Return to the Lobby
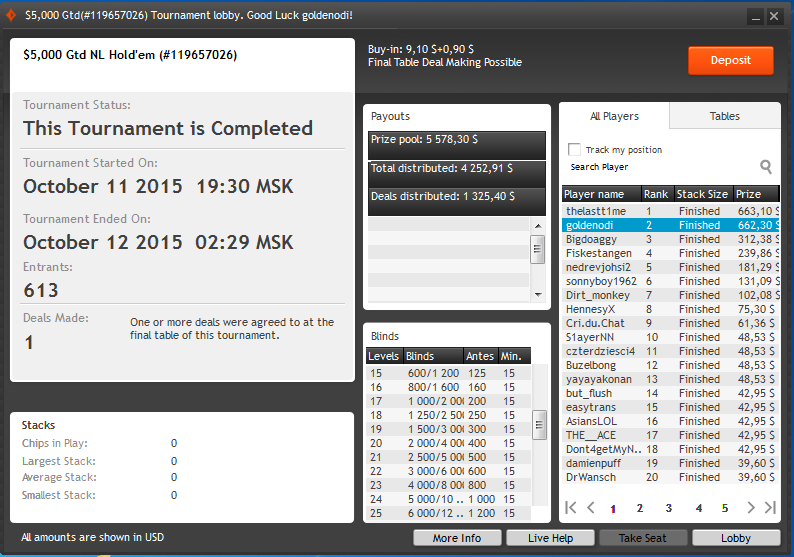The height and width of the screenshot is (557, 794). coord(736,538)
